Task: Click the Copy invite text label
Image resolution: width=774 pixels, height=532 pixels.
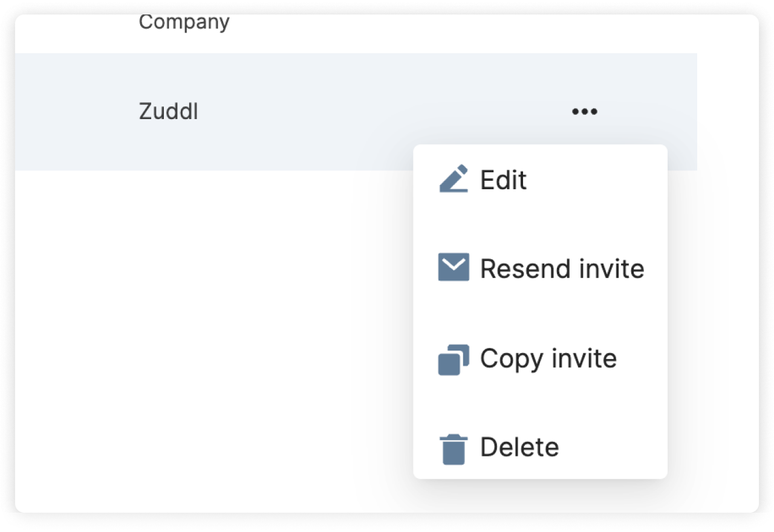Action: click(548, 358)
